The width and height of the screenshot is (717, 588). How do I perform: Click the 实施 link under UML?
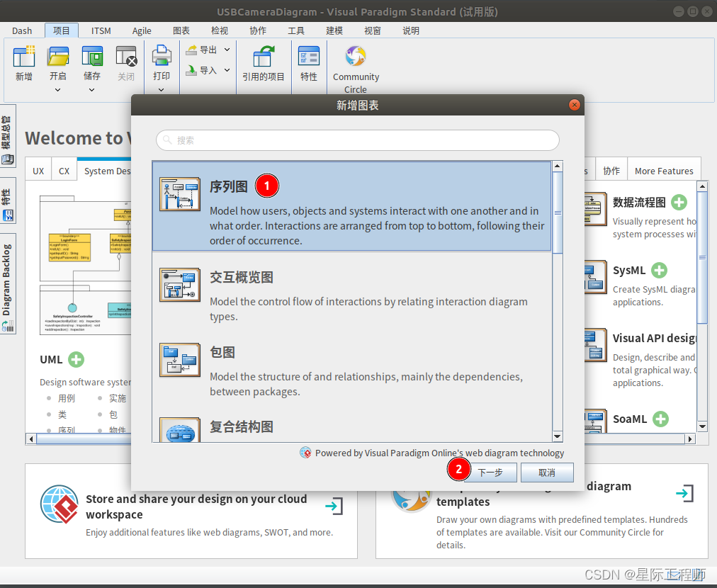pos(118,398)
